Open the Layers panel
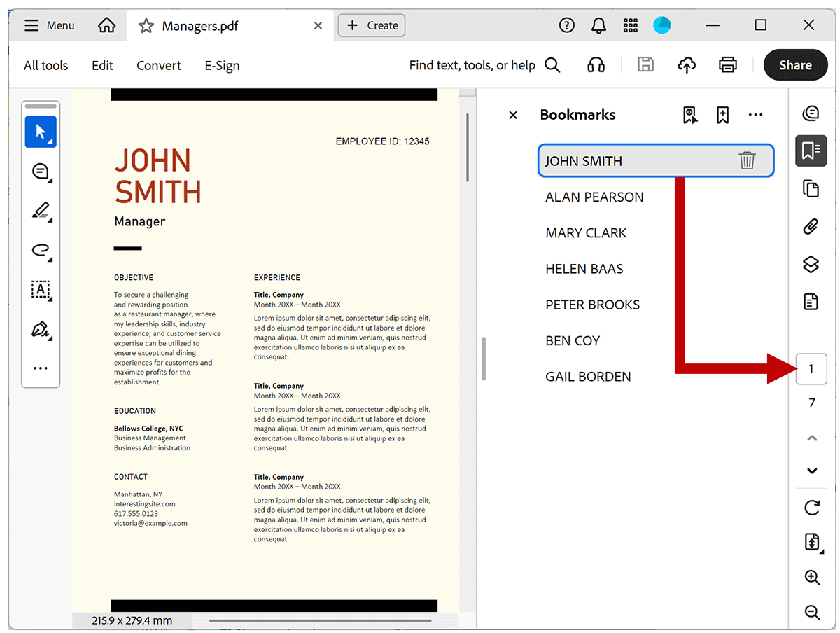This screenshot has width=840, height=633. 811,264
